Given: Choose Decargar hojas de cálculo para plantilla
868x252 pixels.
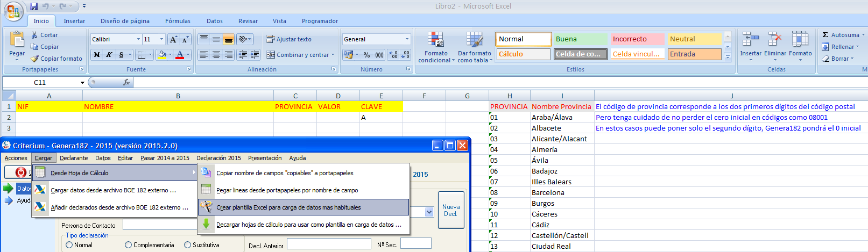Looking at the screenshot, I should [x=304, y=225].
